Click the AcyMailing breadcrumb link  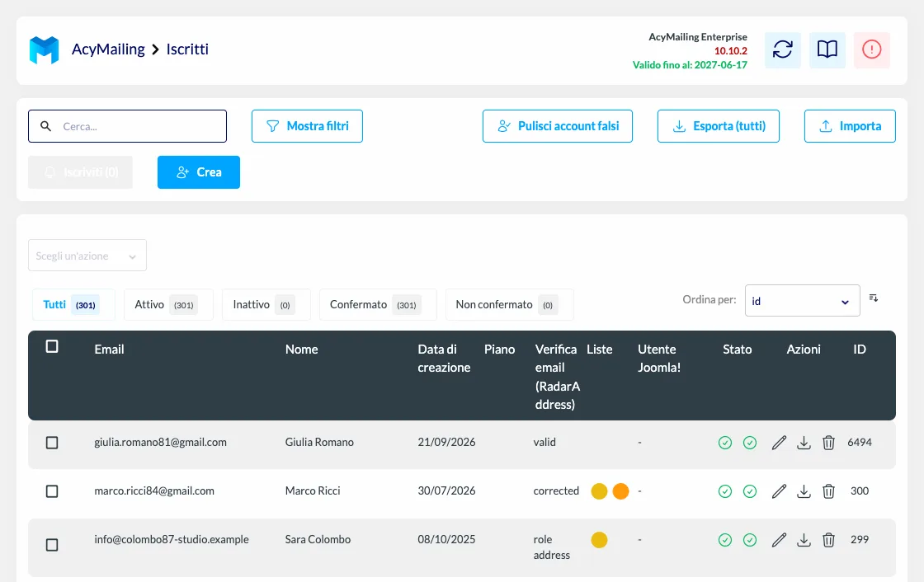tap(108, 49)
